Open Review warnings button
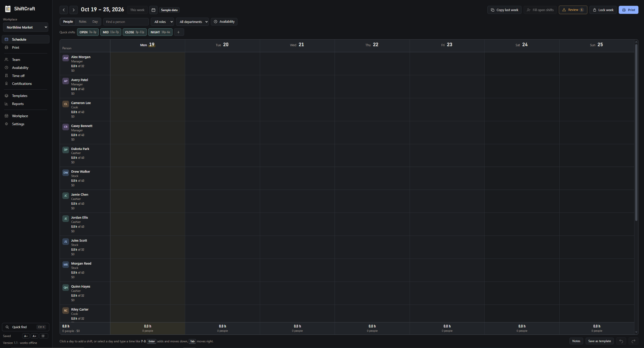 coord(573,10)
